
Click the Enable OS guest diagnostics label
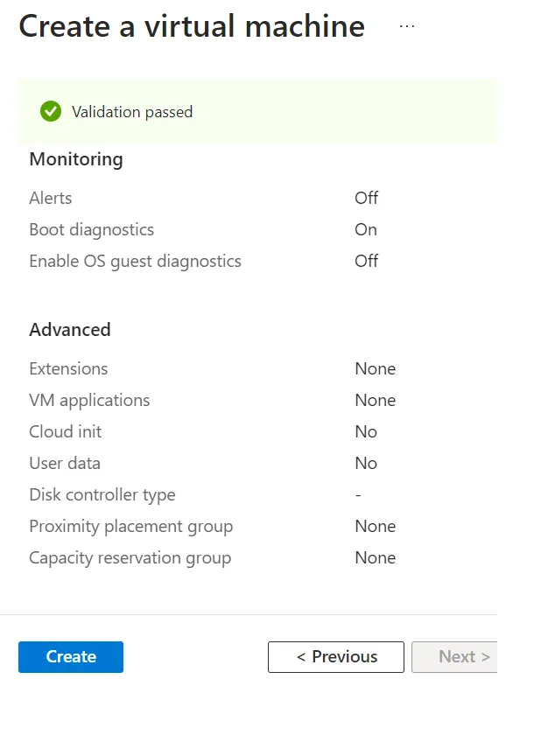pos(135,262)
